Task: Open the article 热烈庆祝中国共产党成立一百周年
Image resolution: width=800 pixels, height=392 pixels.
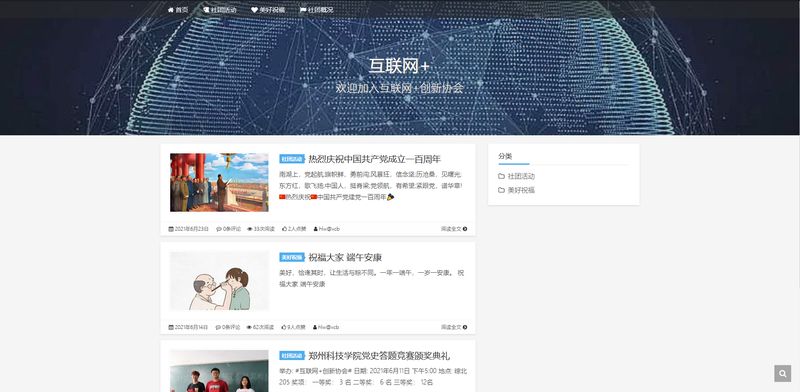Action: 374,159
